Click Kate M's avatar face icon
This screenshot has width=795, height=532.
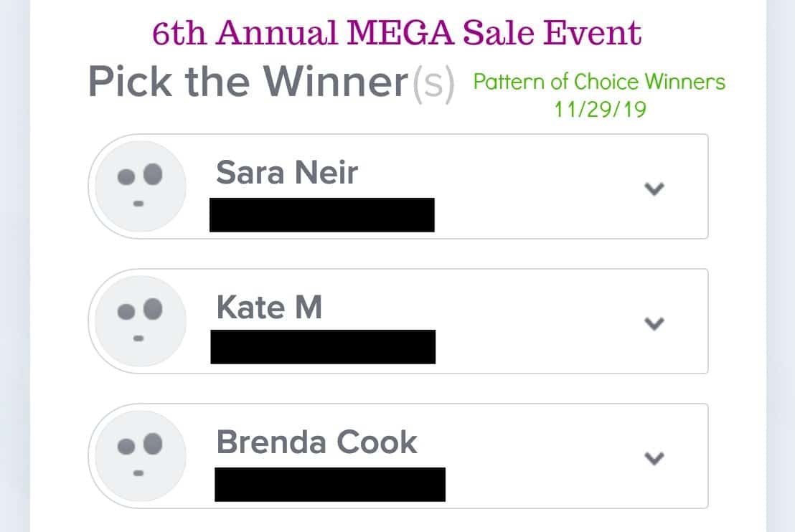click(140, 321)
